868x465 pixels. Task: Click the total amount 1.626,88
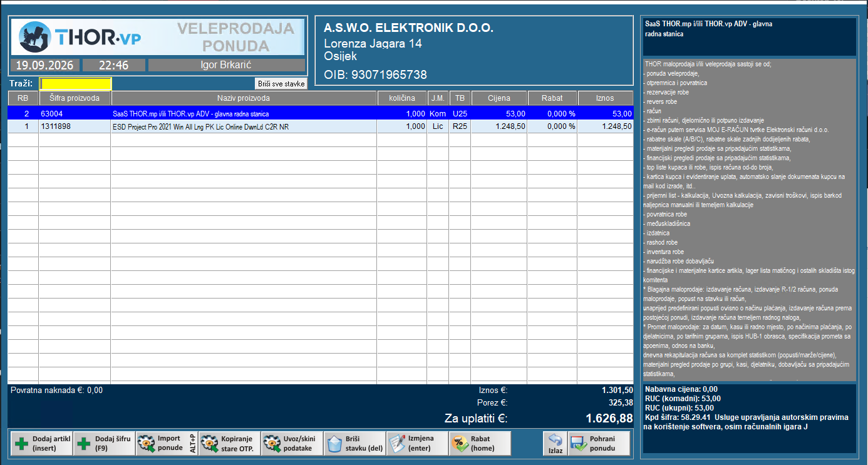coord(609,419)
